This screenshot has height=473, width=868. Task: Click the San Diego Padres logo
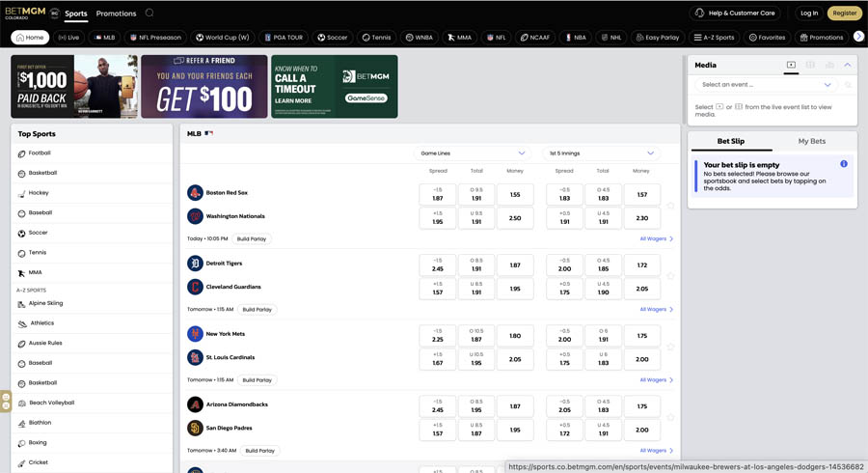195,429
